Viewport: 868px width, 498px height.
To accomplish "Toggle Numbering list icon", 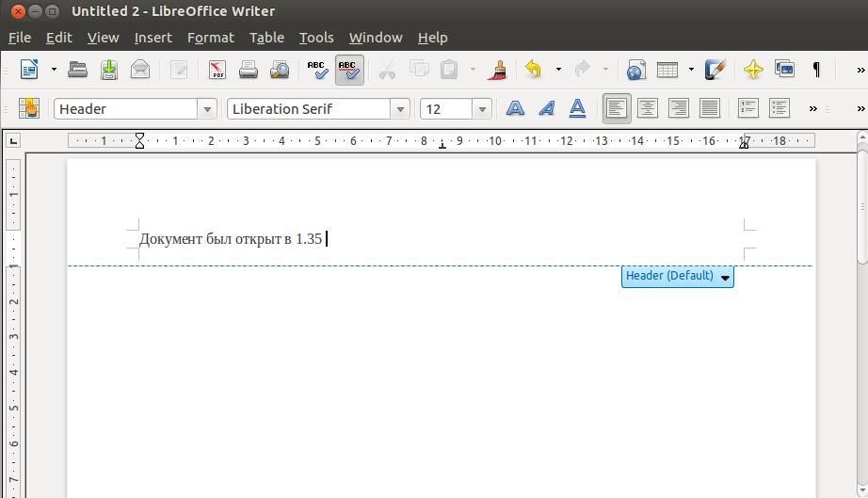I will 747,108.
